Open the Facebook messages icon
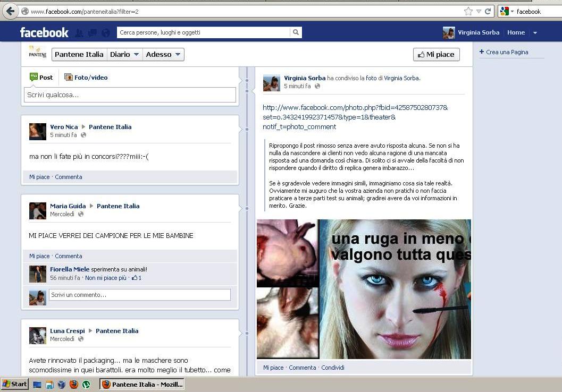 [x=92, y=33]
